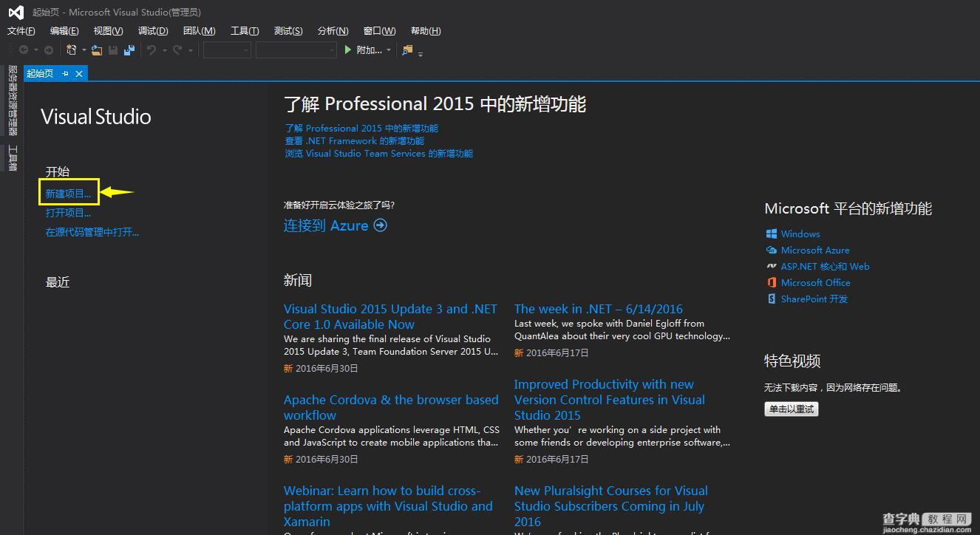The height and width of the screenshot is (535, 980).
Task: Click the Navigate Forward toolbar arrow
Action: [x=49, y=50]
